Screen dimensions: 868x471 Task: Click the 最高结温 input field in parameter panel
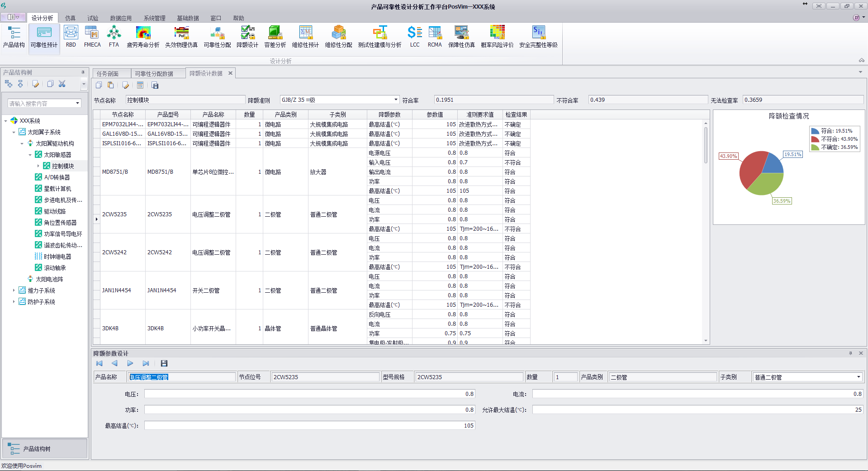(309, 425)
